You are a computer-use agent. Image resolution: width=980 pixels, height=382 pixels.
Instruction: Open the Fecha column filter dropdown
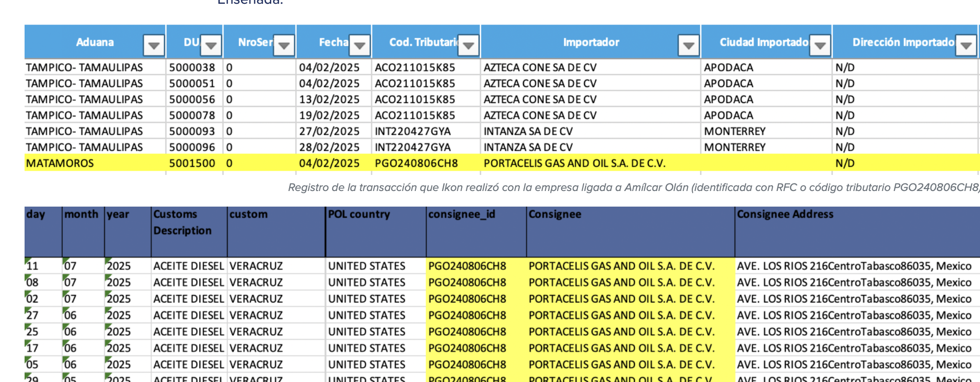[360, 46]
